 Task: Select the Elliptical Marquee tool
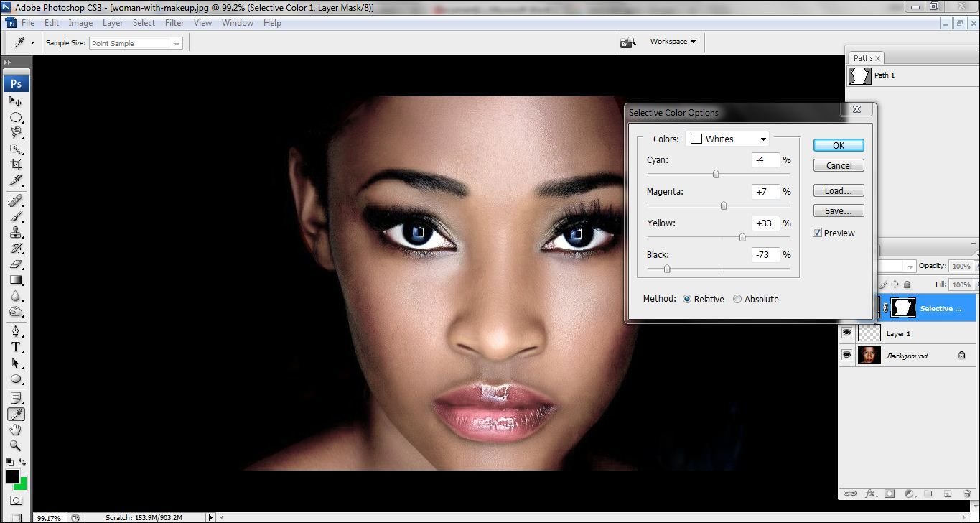(16, 117)
